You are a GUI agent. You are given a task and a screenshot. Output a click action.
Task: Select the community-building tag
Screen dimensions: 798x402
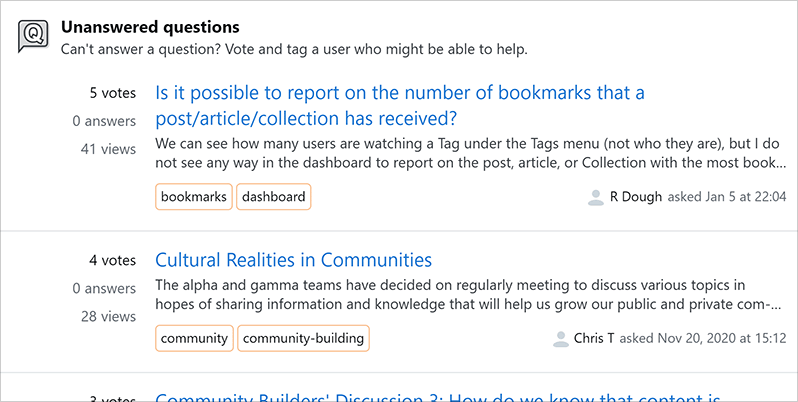303,339
